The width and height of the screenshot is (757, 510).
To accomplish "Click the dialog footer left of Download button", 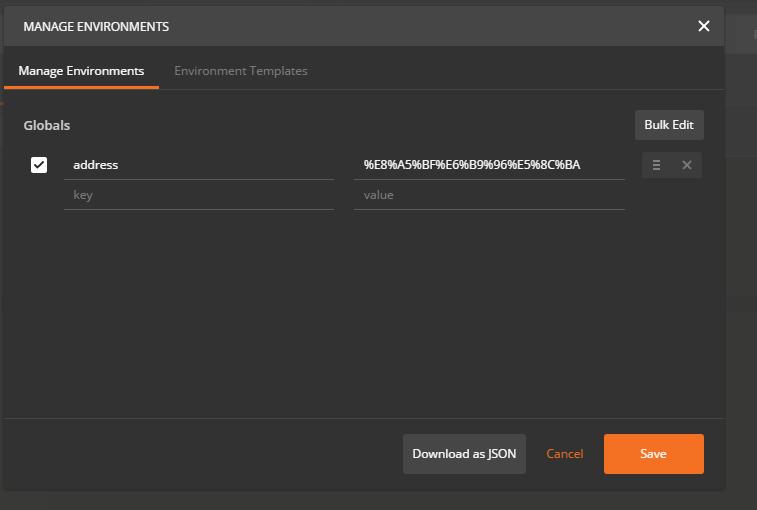I will (203, 454).
